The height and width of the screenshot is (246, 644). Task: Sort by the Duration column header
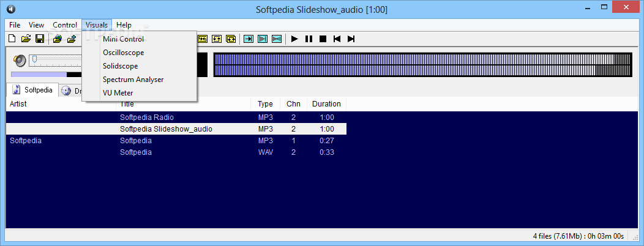(326, 104)
